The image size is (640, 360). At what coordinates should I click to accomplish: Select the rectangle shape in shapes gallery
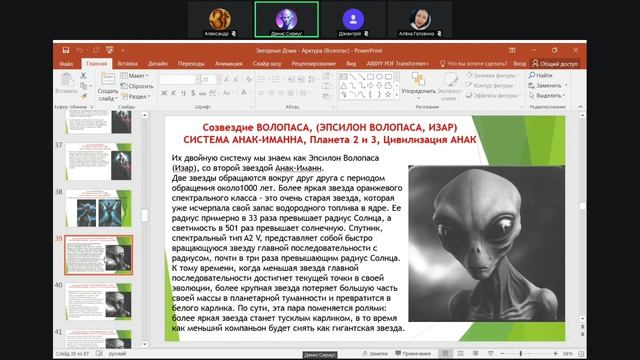(370, 76)
